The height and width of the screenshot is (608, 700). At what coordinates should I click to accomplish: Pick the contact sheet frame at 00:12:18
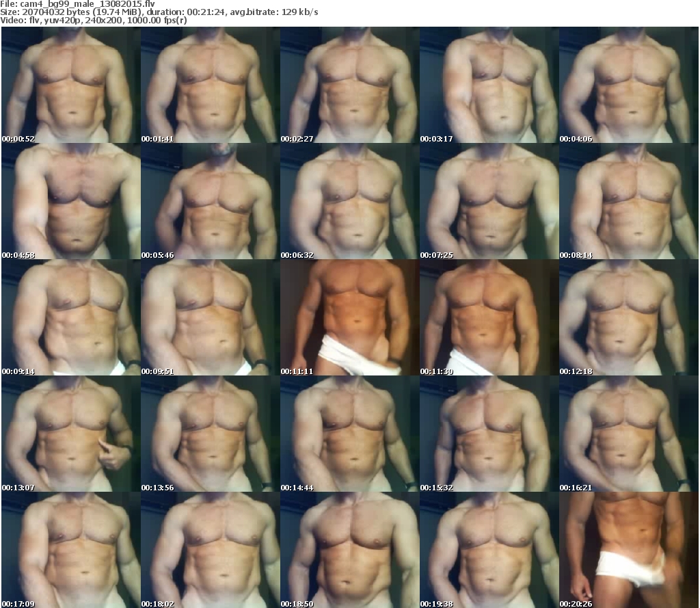pyautogui.click(x=629, y=317)
